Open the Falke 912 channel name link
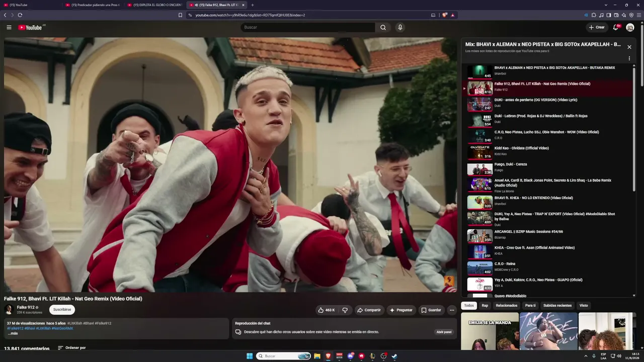This screenshot has height=362, width=644. pyautogui.click(x=26, y=307)
